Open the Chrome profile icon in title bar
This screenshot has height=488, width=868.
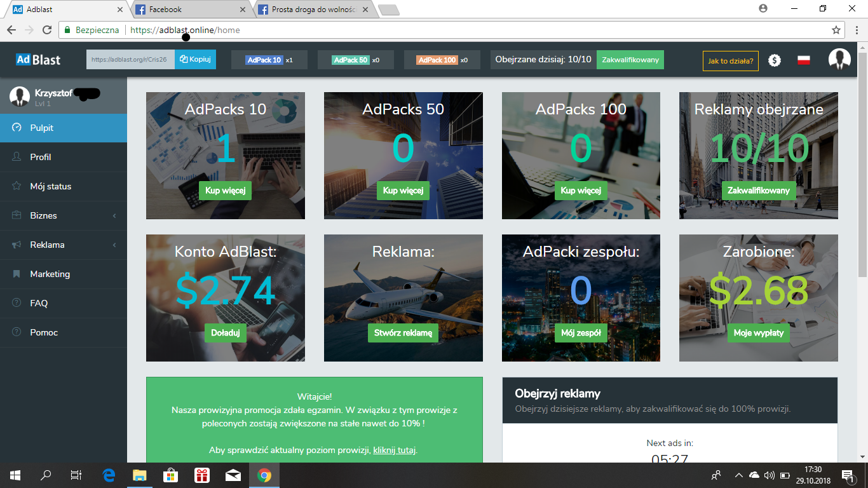[x=763, y=9]
